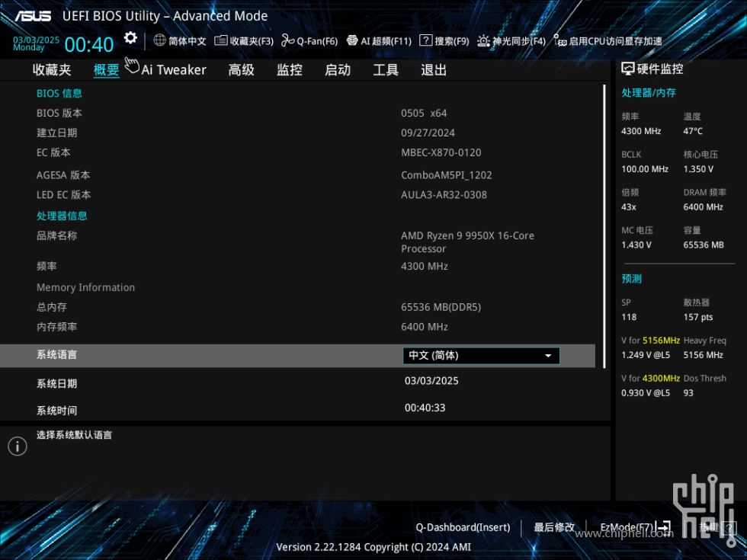This screenshot has height=560, width=747.
Task: Click the 总内存 value 65536 MB(DDR5)
Action: 441,307
